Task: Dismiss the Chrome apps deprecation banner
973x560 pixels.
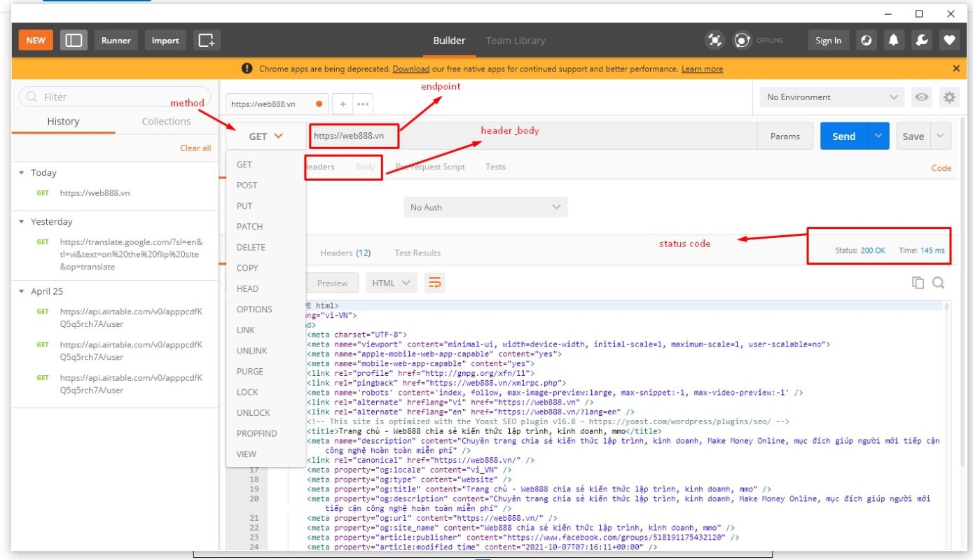Action: coord(956,69)
